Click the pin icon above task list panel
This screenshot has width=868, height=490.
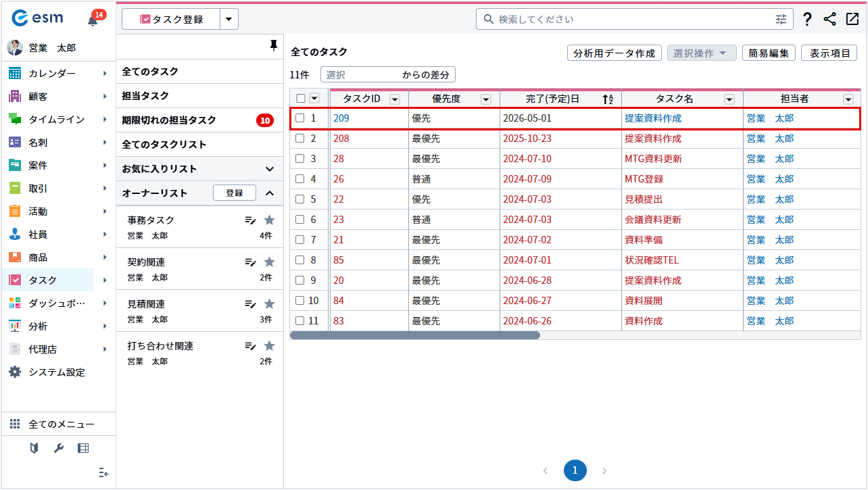tap(273, 45)
